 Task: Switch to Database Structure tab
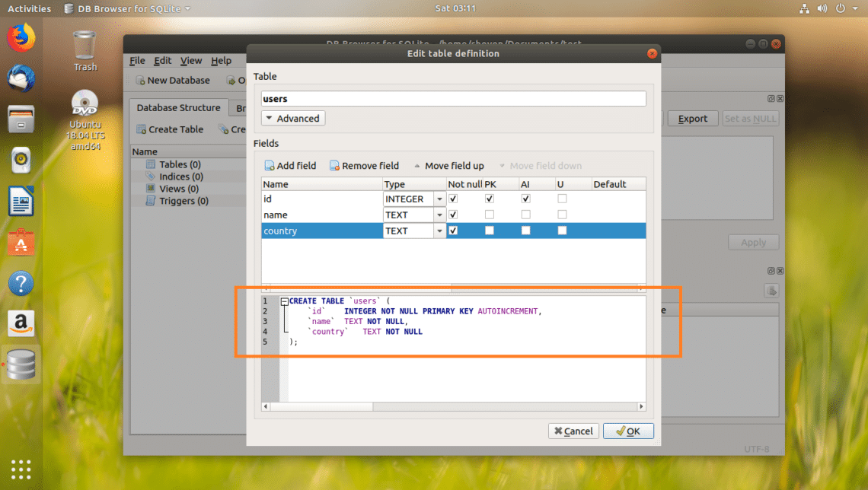tap(178, 108)
